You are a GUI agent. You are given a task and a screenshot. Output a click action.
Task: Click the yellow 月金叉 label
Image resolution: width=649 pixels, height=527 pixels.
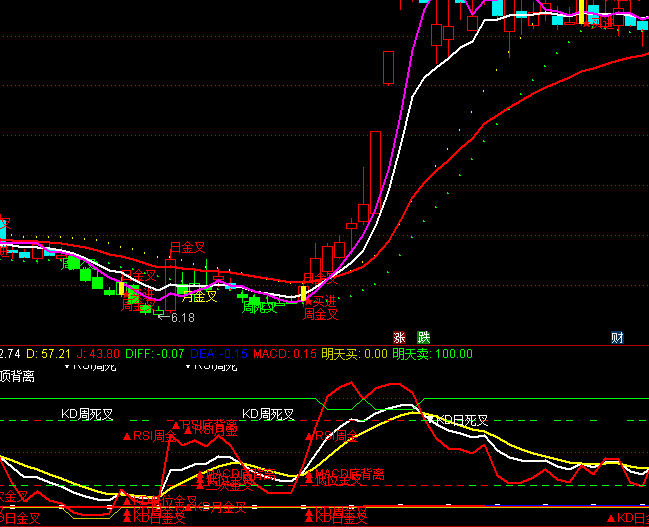(x=199, y=297)
